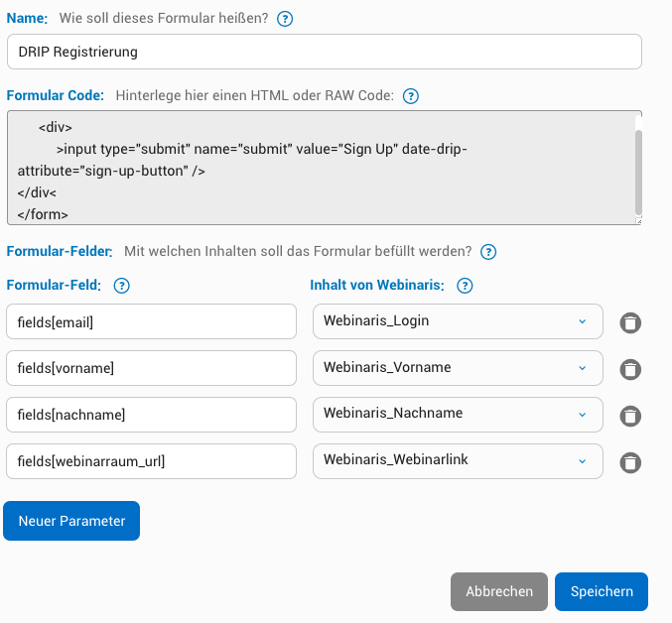Cancel with the Abbrechen button

pyautogui.click(x=499, y=591)
